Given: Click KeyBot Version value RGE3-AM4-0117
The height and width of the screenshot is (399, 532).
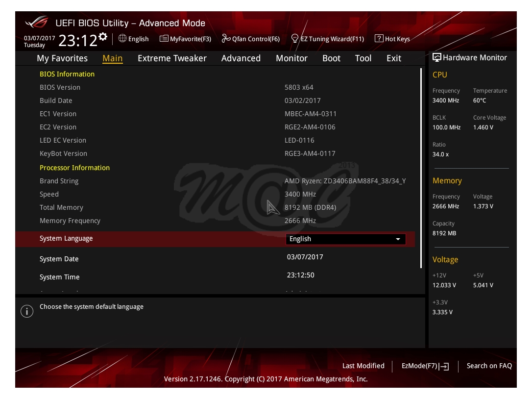Looking at the screenshot, I should 310,153.
